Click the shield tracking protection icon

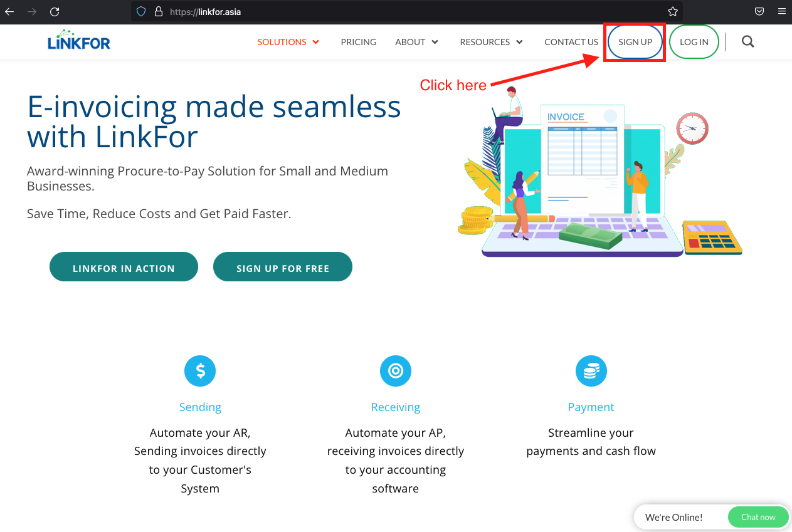(141, 11)
